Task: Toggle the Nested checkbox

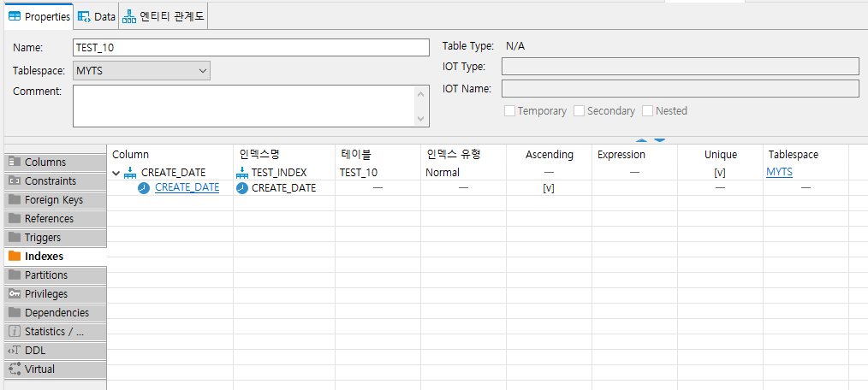Action: 648,110
